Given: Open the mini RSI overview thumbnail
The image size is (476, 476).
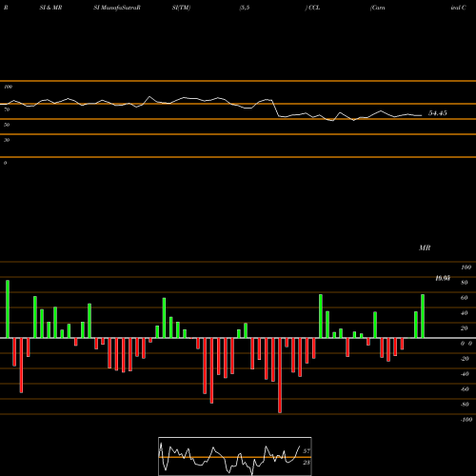Looking at the screenshot, I should (235, 456).
